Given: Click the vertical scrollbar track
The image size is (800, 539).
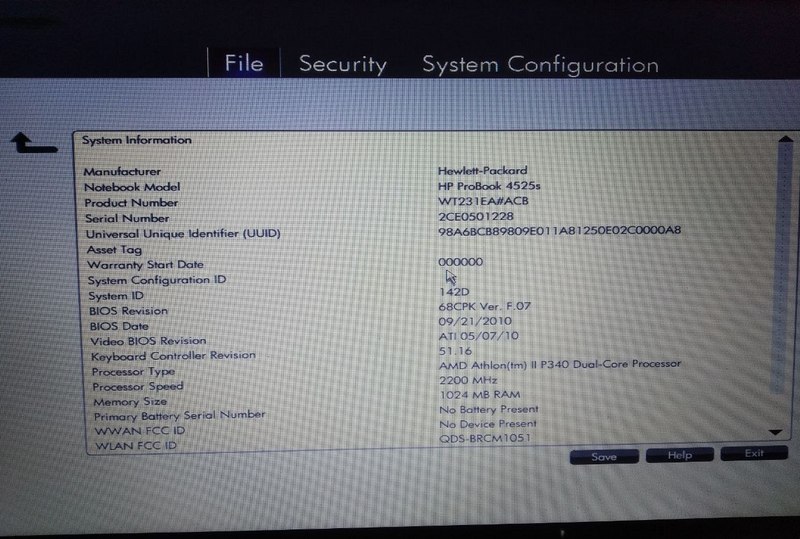Looking at the screenshot, I should [780, 280].
